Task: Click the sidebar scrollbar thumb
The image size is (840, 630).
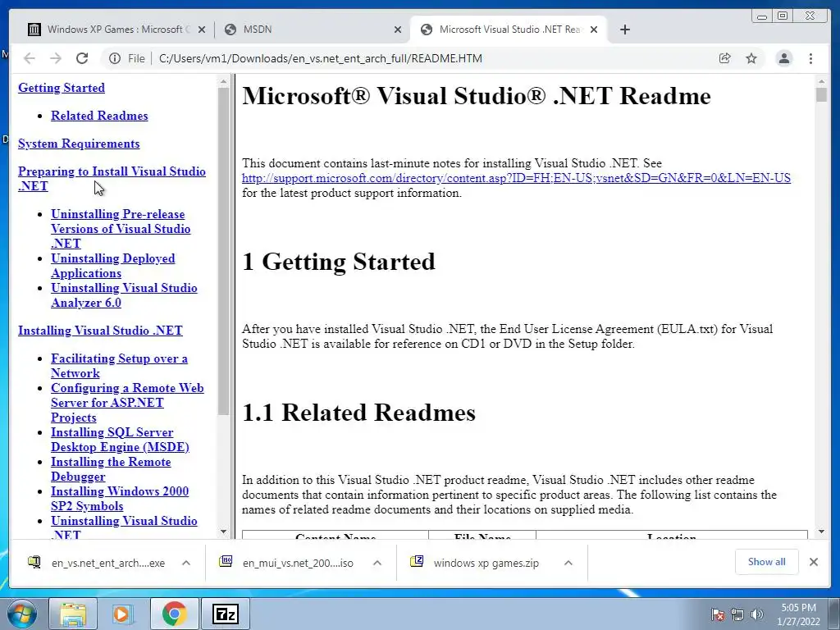Action: click(223, 251)
